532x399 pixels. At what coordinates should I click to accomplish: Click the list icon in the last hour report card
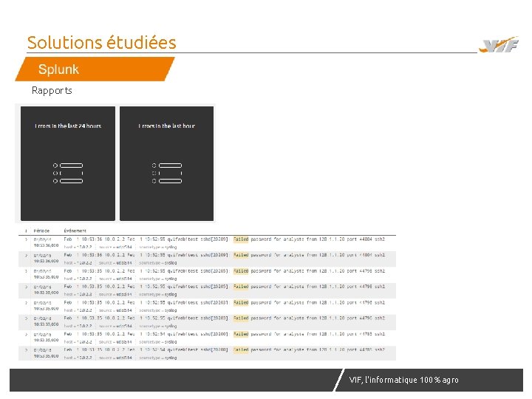[167, 173]
